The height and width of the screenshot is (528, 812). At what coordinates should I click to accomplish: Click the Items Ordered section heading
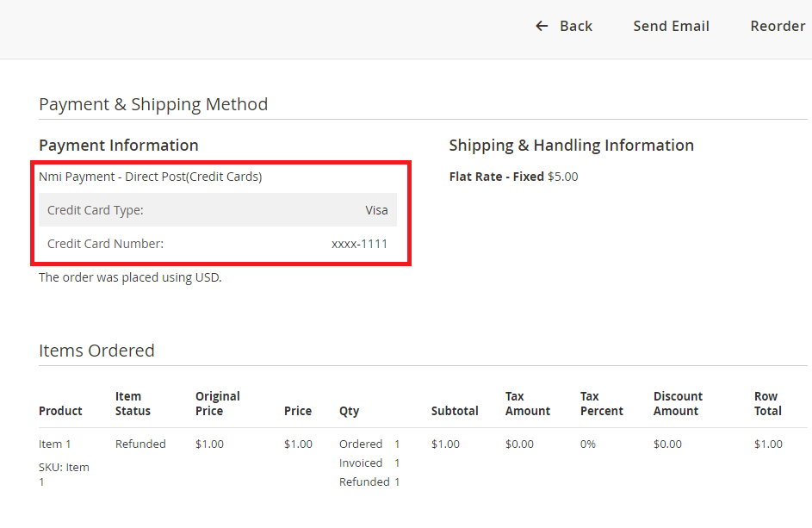pos(96,351)
